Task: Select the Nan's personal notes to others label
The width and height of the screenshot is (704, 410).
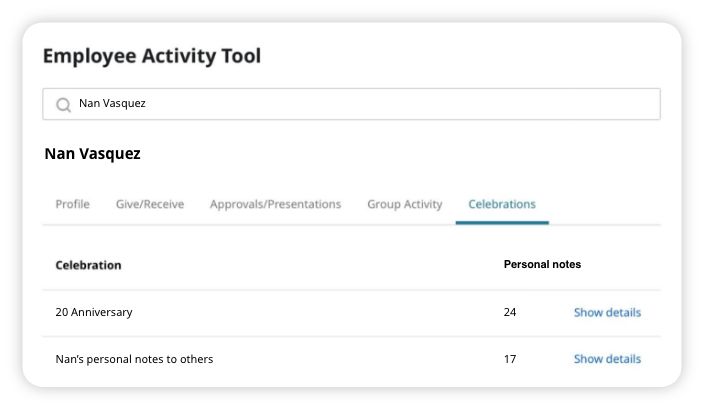Action: pos(134,359)
